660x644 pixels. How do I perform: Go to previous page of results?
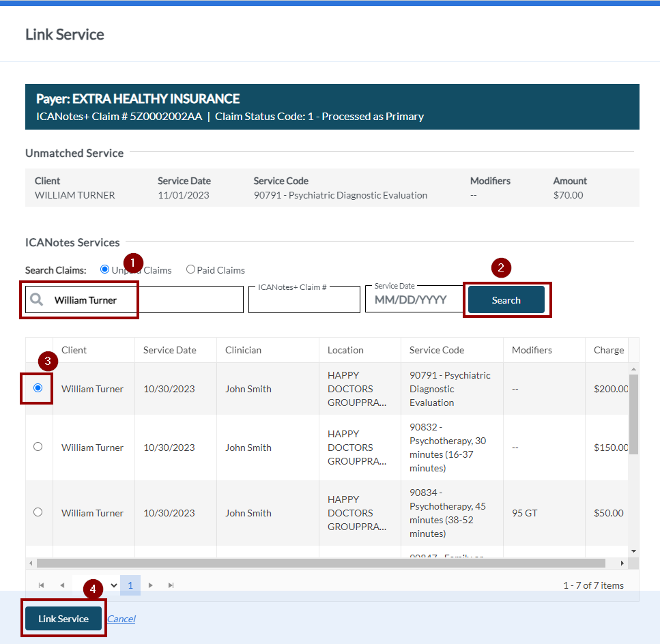(62, 585)
